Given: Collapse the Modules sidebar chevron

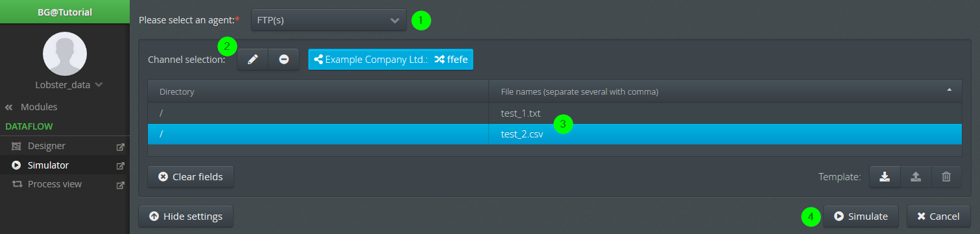Looking at the screenshot, I should tap(9, 107).
